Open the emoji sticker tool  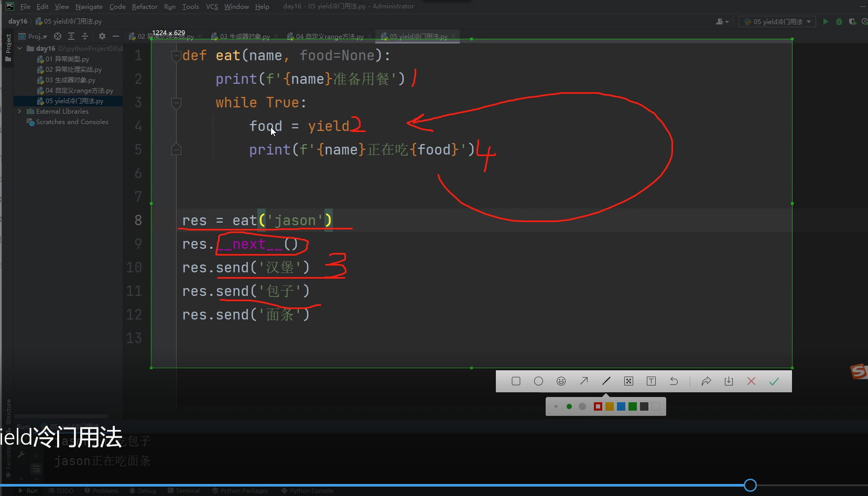point(561,381)
